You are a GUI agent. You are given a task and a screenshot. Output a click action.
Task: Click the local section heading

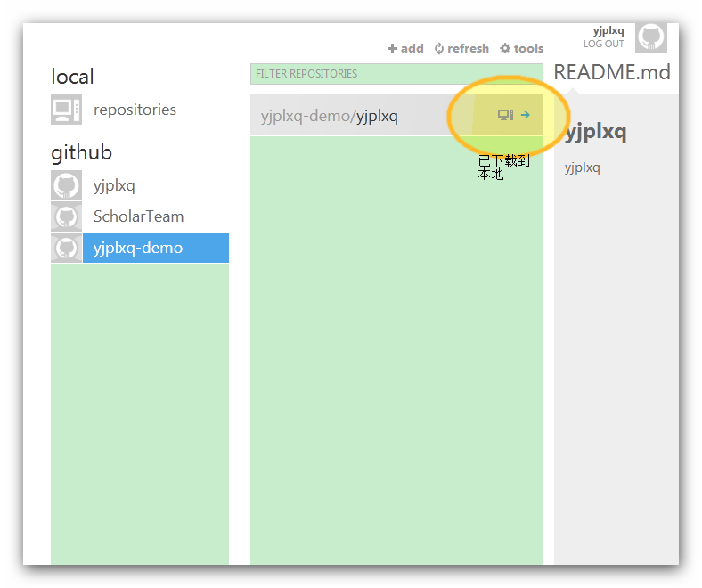tap(72, 76)
